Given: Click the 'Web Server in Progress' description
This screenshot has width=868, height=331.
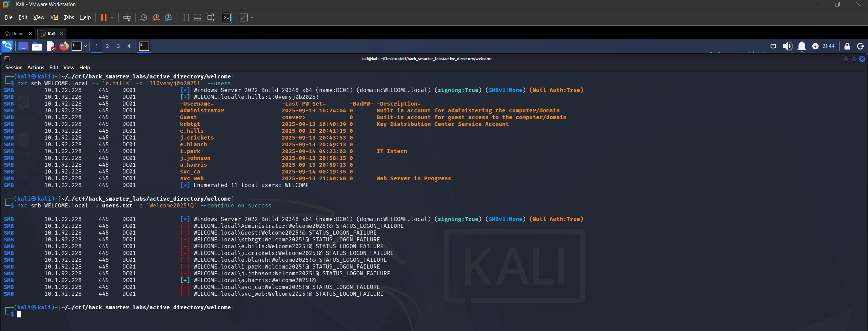Looking at the screenshot, I should (414, 178).
